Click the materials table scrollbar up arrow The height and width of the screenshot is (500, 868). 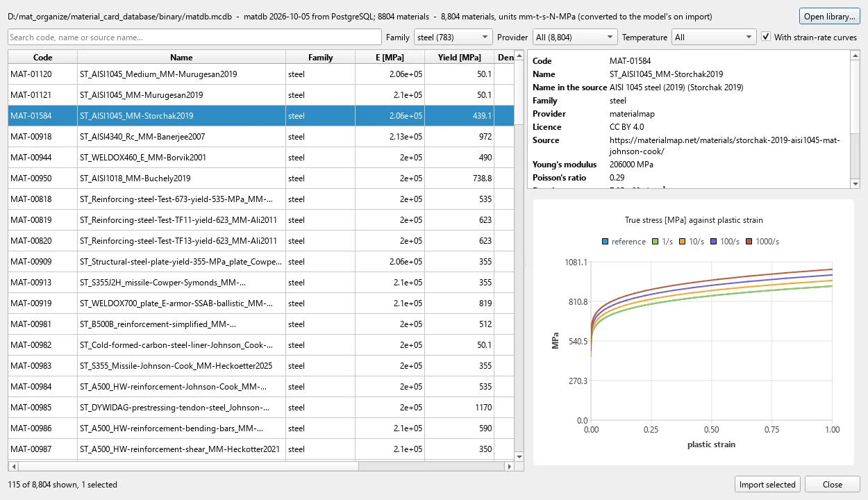point(519,55)
